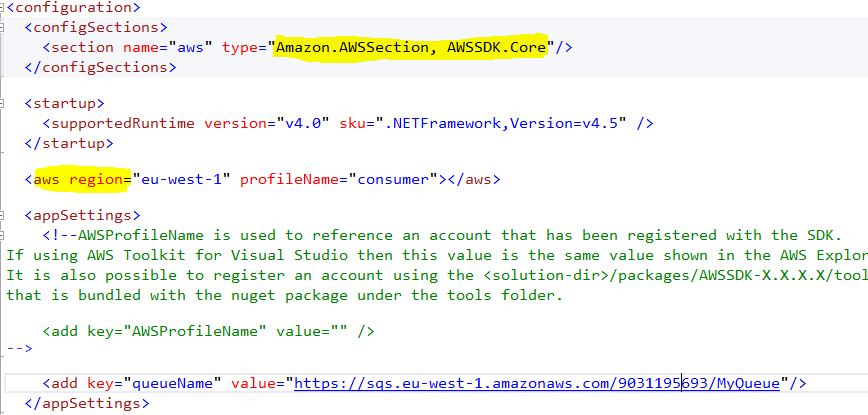This screenshot has width=868, height=415.
Task: Click the closing </configSections> tag
Action: 100,68
